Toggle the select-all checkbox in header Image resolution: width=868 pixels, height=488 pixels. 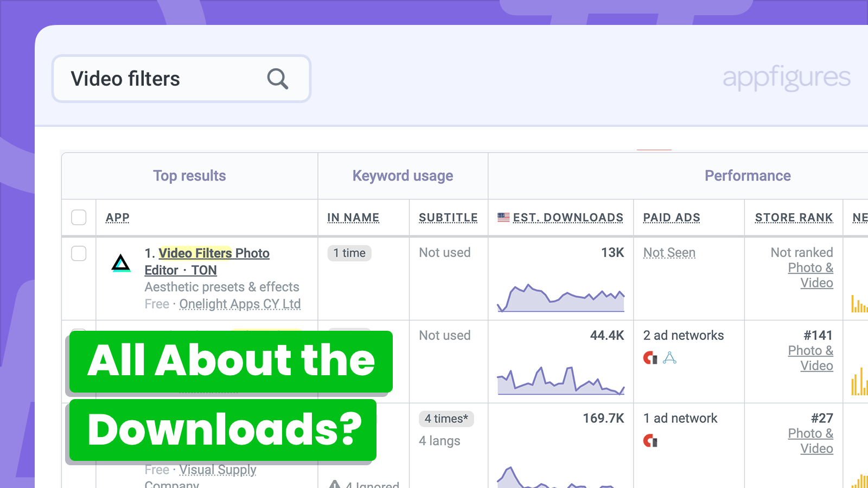click(79, 217)
